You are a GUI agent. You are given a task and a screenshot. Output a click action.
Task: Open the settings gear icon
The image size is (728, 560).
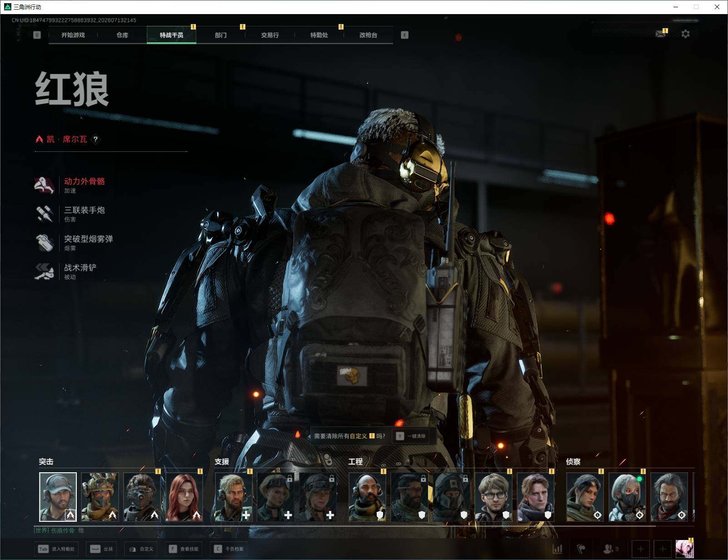click(685, 34)
